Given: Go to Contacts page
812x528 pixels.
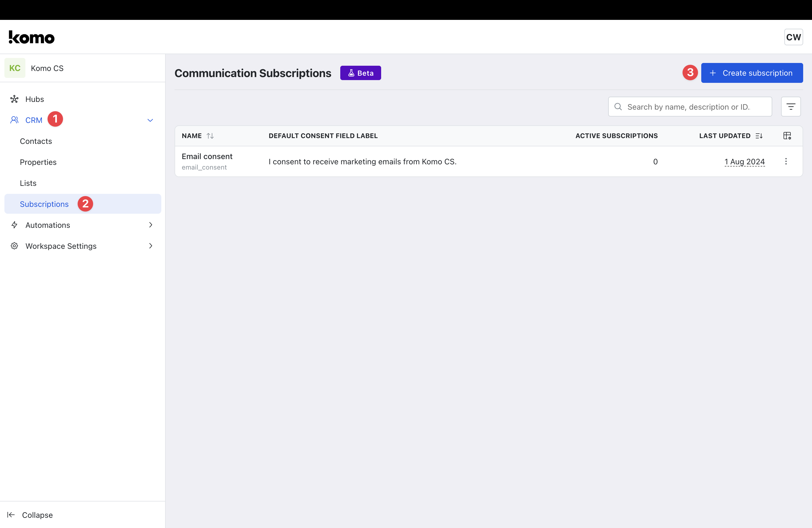Looking at the screenshot, I should tap(36, 141).
